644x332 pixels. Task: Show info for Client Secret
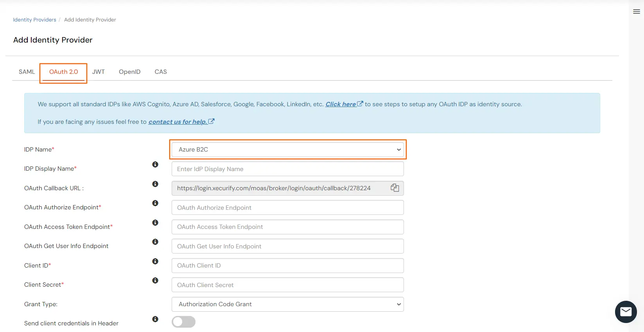point(155,280)
